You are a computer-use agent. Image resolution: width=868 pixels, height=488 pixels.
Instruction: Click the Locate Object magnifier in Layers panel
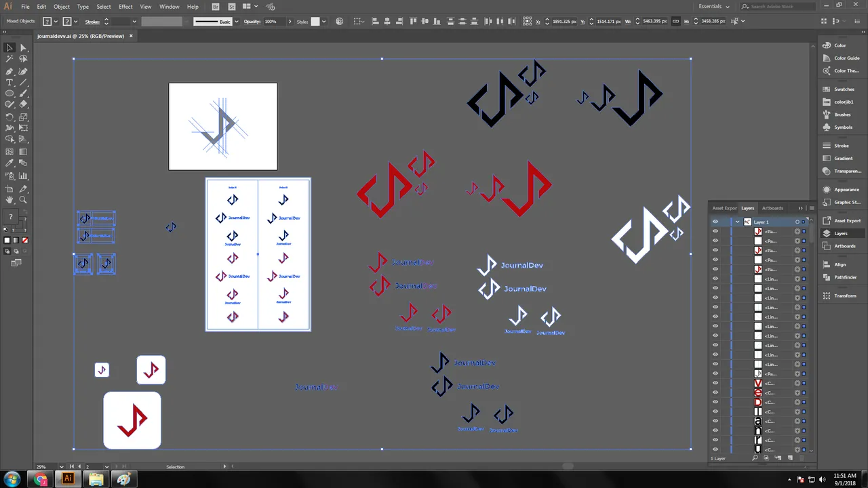click(x=755, y=458)
